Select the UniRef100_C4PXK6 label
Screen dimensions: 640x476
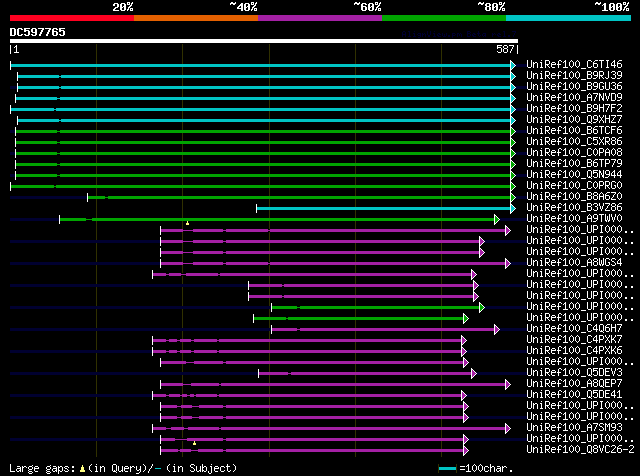click(574, 351)
